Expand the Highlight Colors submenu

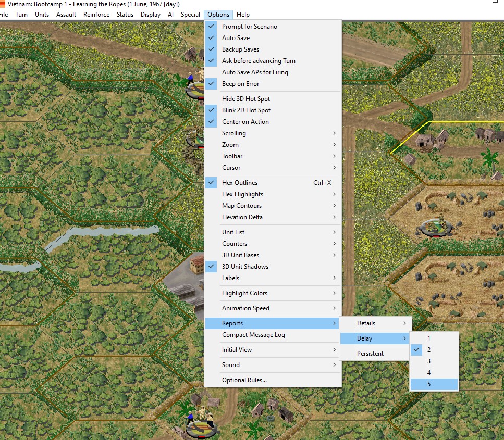pos(273,293)
